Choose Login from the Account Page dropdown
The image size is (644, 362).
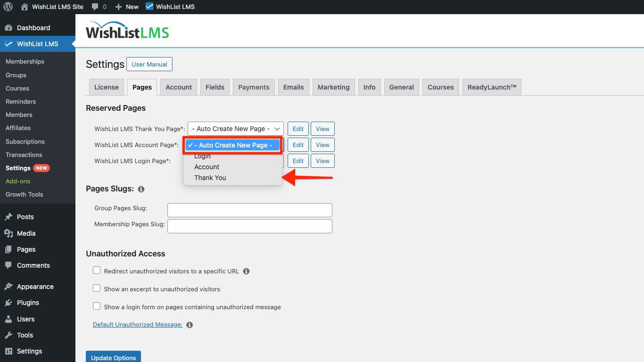tap(203, 156)
